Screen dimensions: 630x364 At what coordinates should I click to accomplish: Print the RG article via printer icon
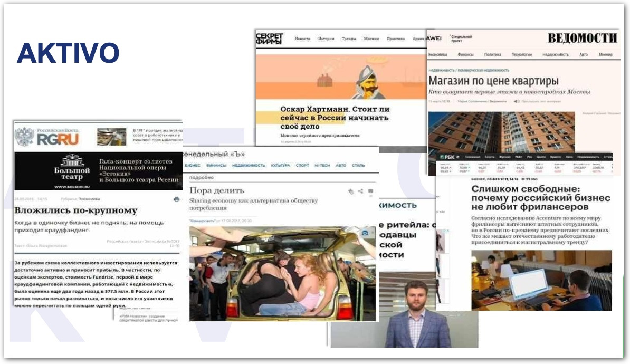[176, 199]
